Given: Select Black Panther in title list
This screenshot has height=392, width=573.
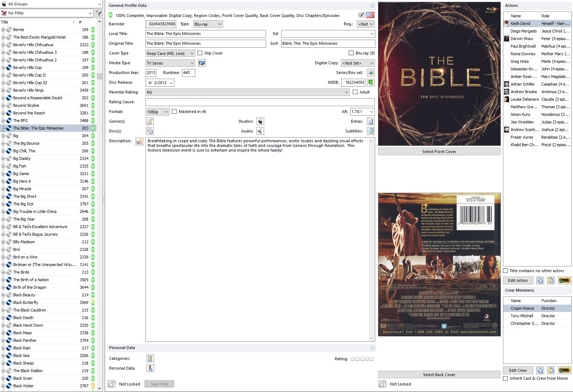Looking at the screenshot, I should (25, 340).
